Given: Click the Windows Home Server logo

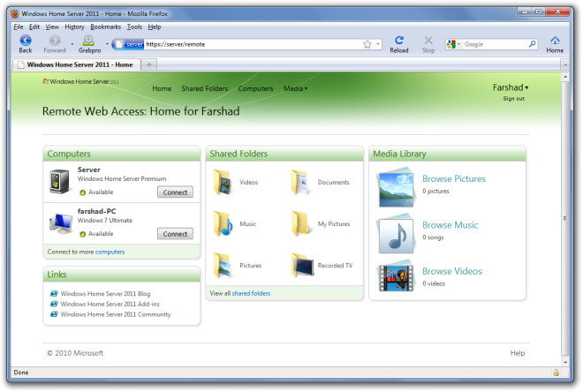Looking at the screenshot, I should coord(80,81).
